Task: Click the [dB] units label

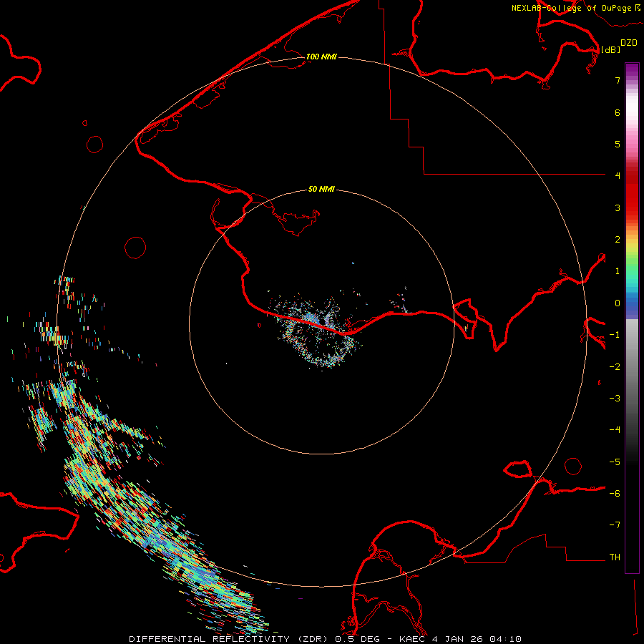Action: [610, 49]
